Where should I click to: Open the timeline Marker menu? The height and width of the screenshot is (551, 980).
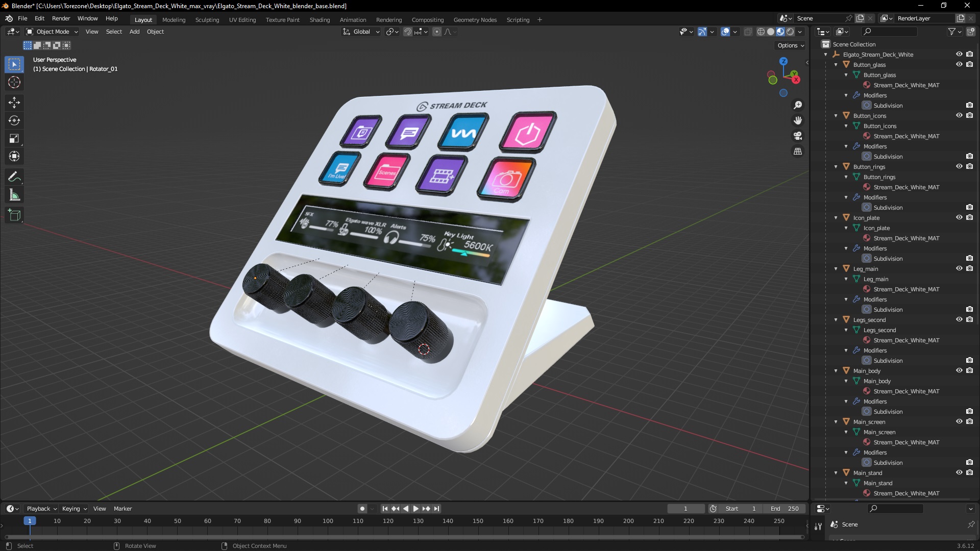[122, 509]
